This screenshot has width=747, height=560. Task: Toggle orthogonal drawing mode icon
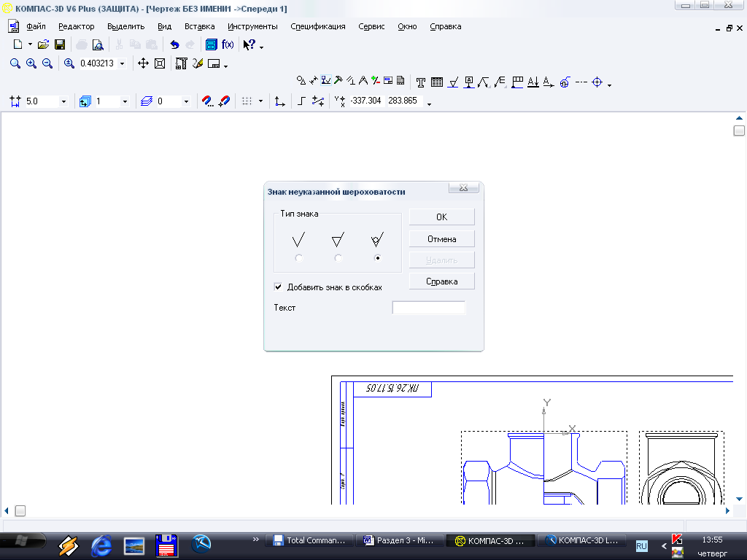coord(301,101)
